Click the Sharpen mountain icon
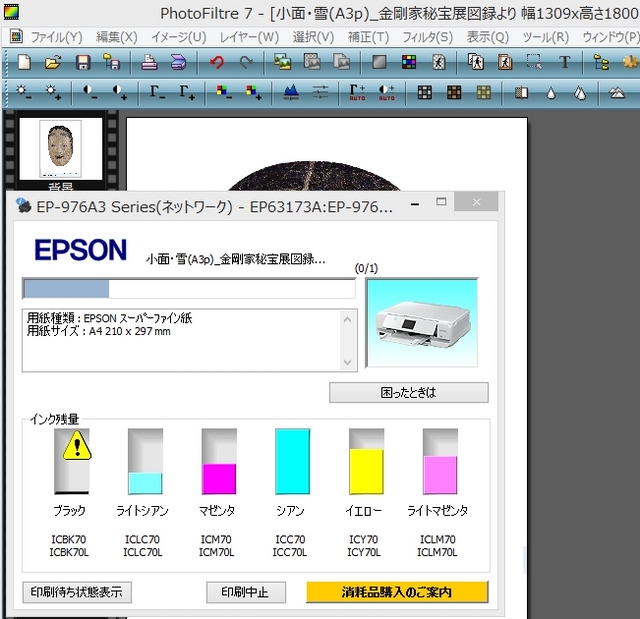This screenshot has width=640, height=619. (x=617, y=93)
